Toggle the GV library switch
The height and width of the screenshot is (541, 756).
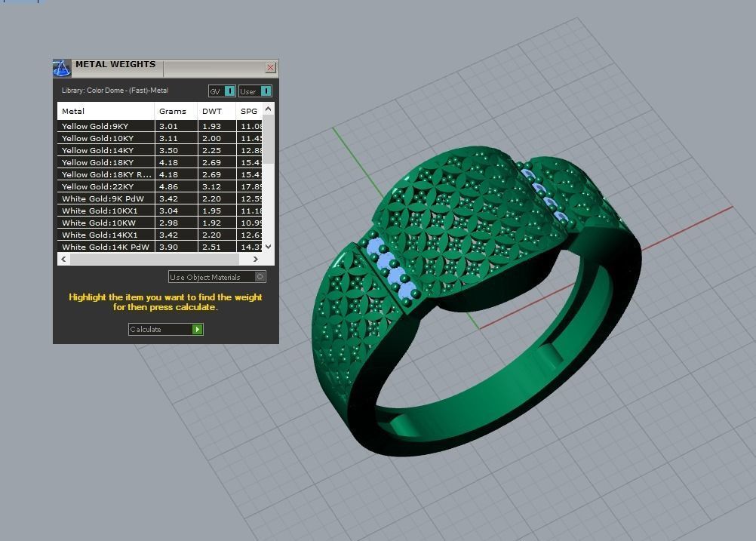coord(222,91)
